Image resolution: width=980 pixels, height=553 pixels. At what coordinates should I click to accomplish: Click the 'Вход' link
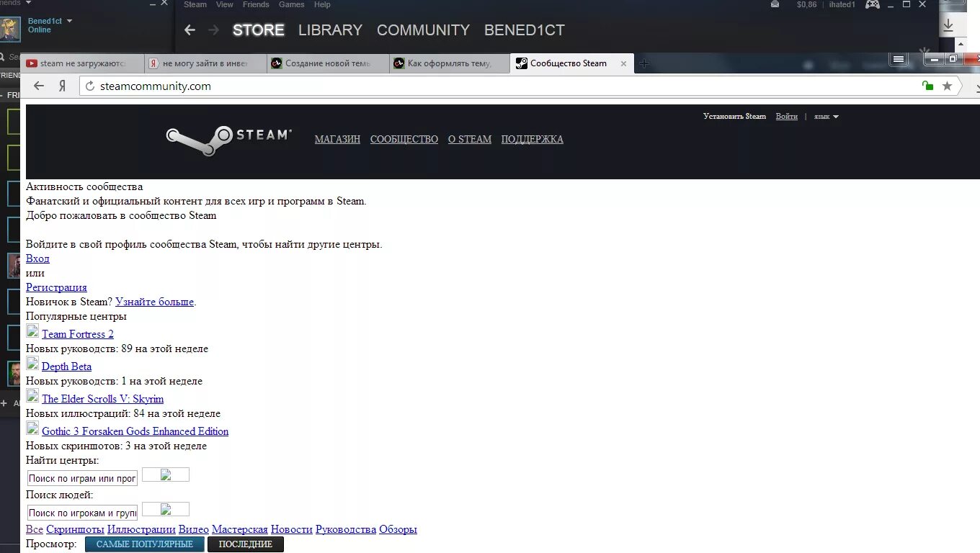[x=37, y=258]
